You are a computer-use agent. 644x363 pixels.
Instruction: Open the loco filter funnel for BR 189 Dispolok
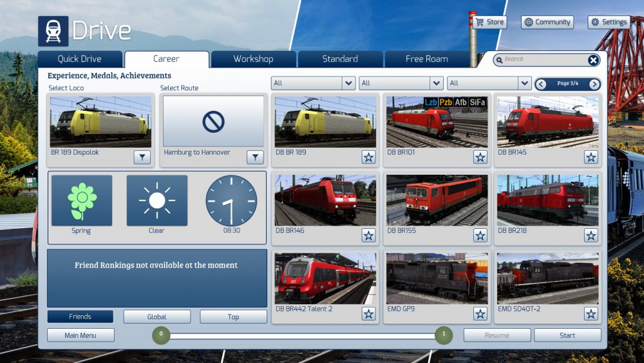point(142,157)
